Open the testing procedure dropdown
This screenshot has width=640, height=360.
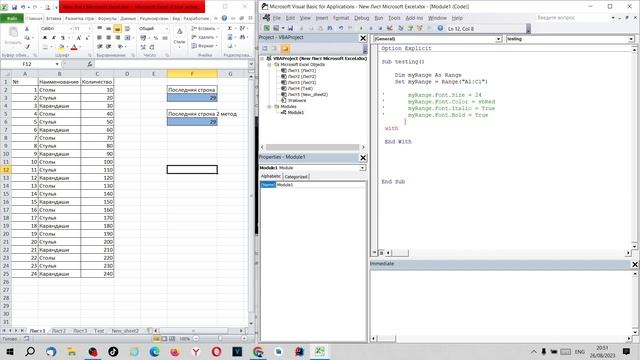[x=631, y=39]
